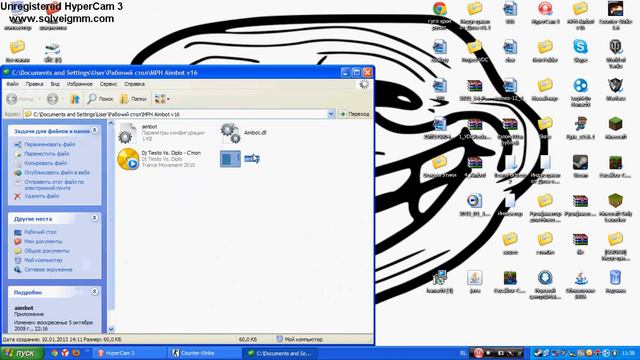Click the Пуск start button
This screenshot has height=360, width=640.
click(22, 353)
